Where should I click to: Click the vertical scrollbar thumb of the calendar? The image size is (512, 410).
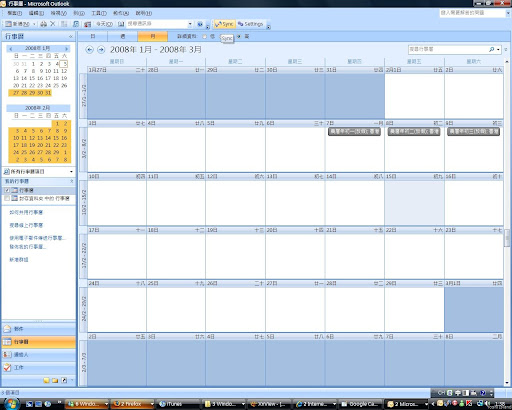coord(507,238)
